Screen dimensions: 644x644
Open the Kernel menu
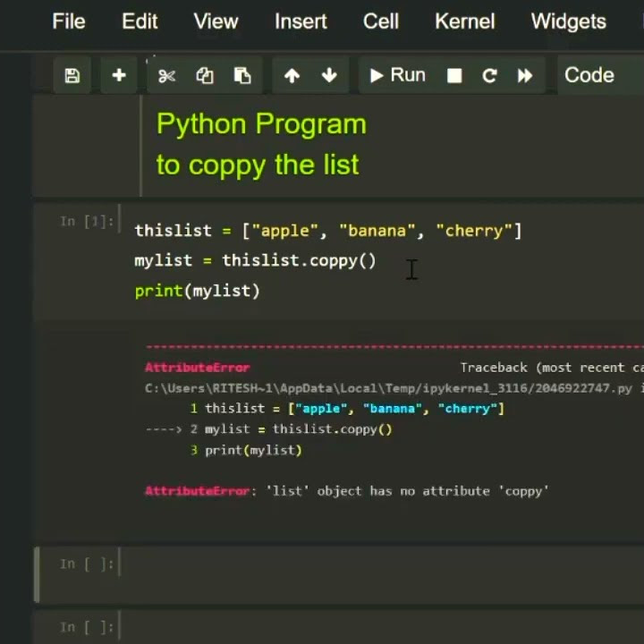click(x=465, y=21)
